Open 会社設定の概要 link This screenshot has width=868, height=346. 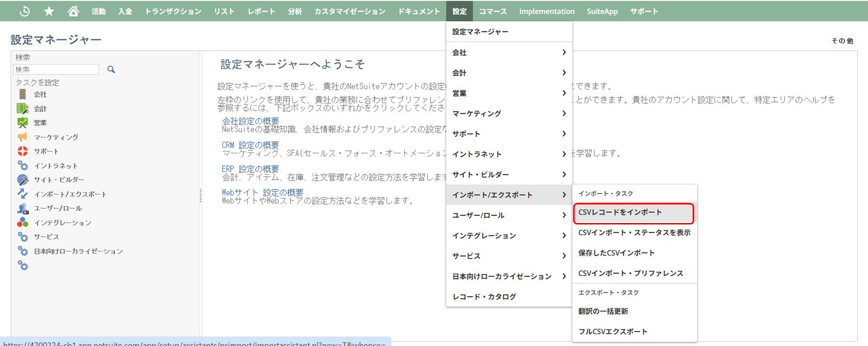click(250, 121)
